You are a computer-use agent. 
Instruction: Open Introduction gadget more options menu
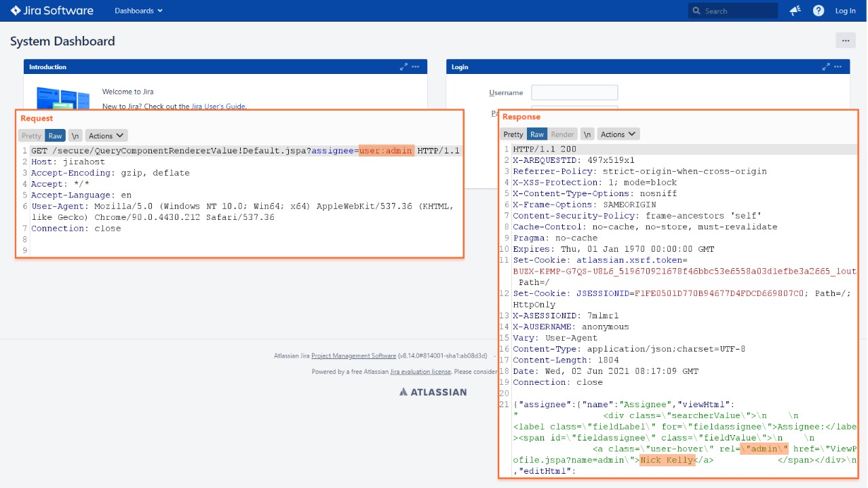pyautogui.click(x=416, y=67)
